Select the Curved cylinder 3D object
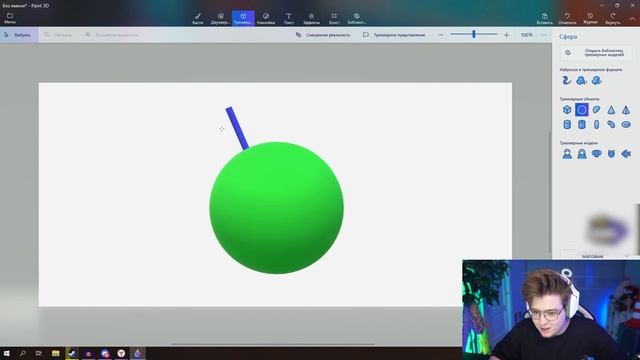The image size is (640, 360). coord(611,124)
